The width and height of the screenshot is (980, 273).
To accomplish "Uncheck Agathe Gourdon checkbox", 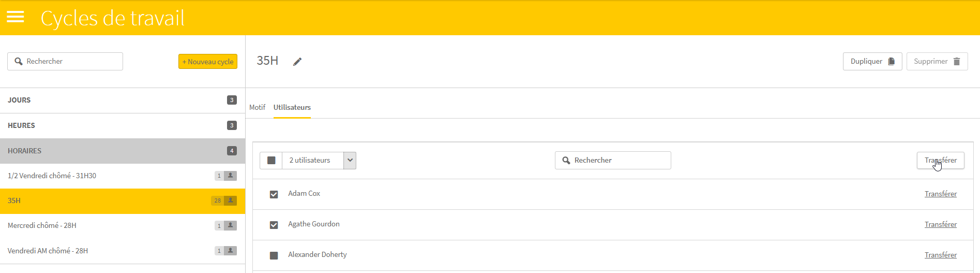I will click(x=274, y=225).
